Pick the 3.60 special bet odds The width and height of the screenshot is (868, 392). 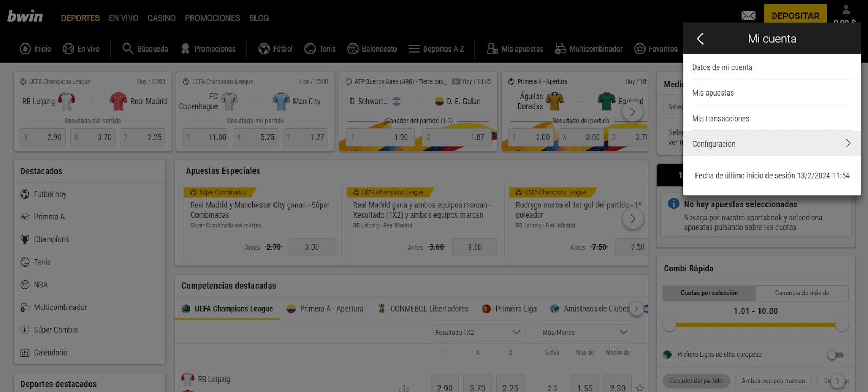(x=475, y=247)
